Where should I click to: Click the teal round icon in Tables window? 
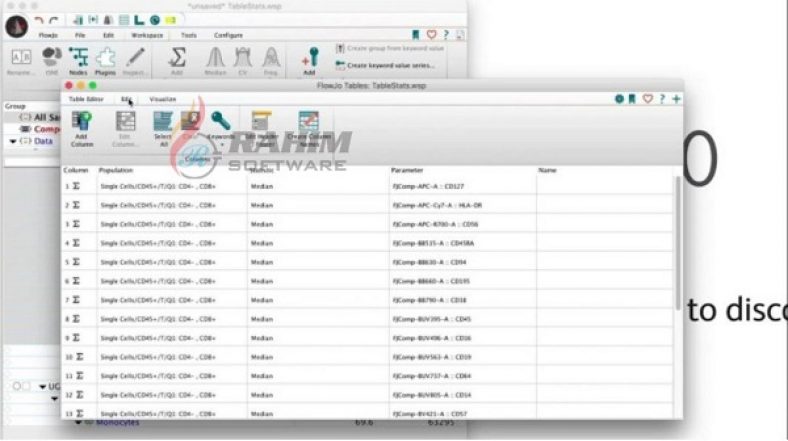click(619, 99)
